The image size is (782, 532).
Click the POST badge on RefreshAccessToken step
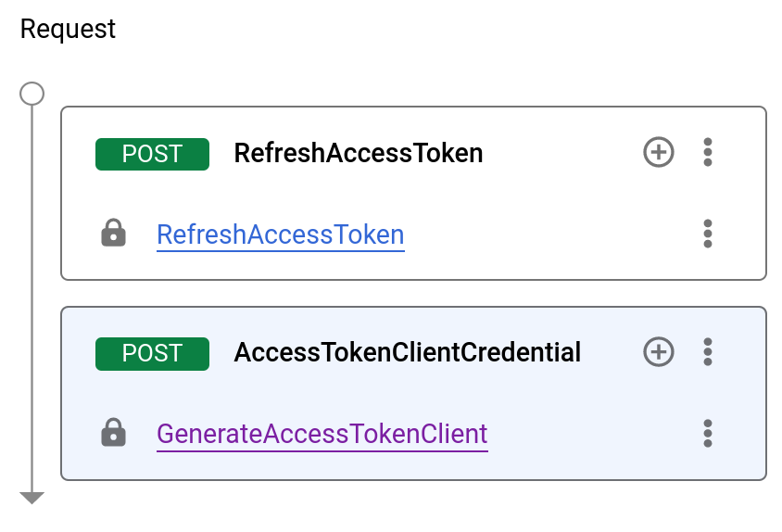coord(152,154)
